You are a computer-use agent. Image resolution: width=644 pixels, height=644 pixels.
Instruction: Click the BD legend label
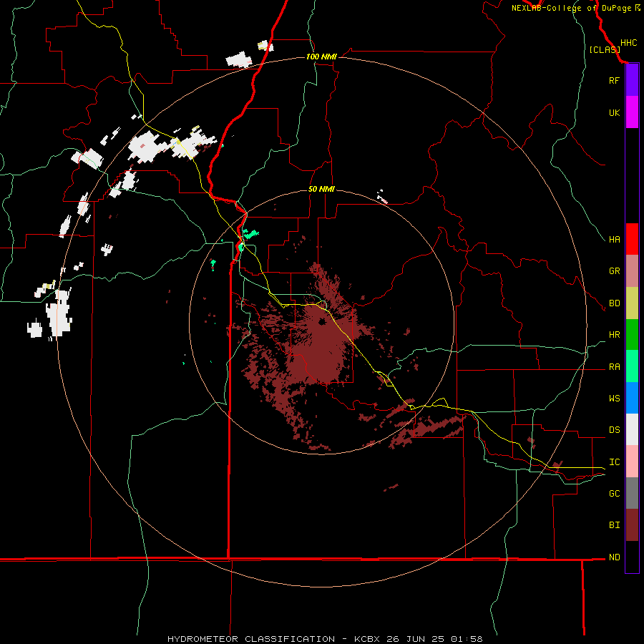(614, 303)
